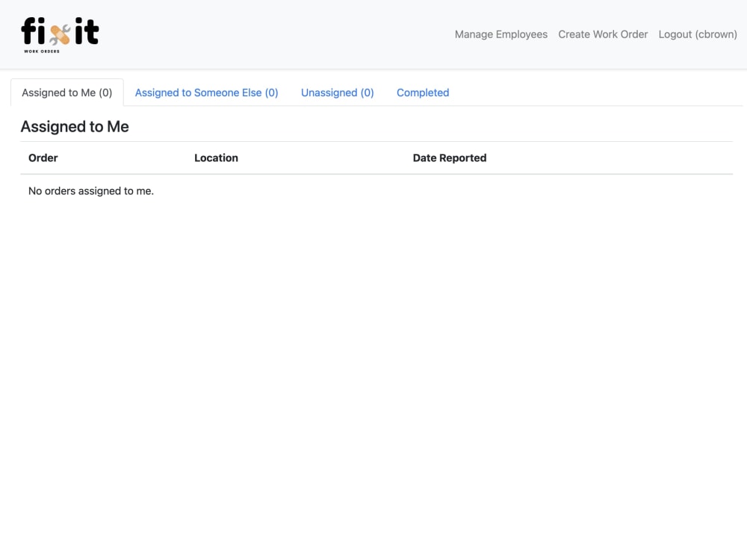Click the 'Assigned to Me' page heading

[75, 127]
